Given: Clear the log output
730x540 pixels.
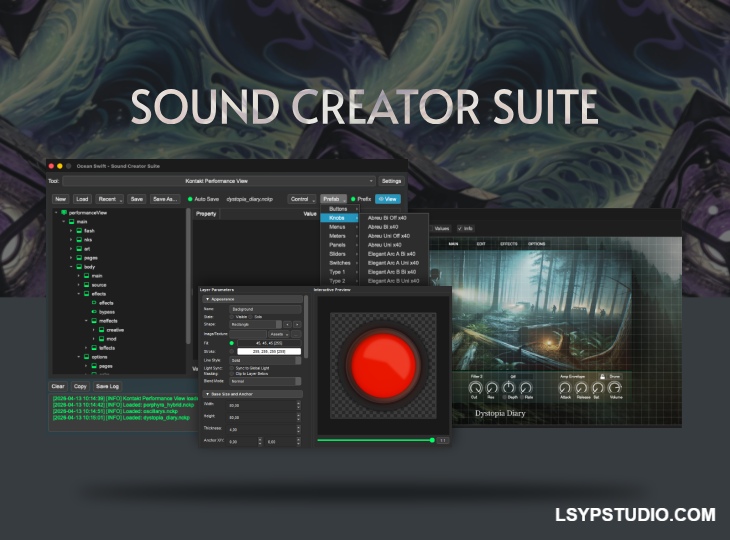Looking at the screenshot, I should pos(58,386).
